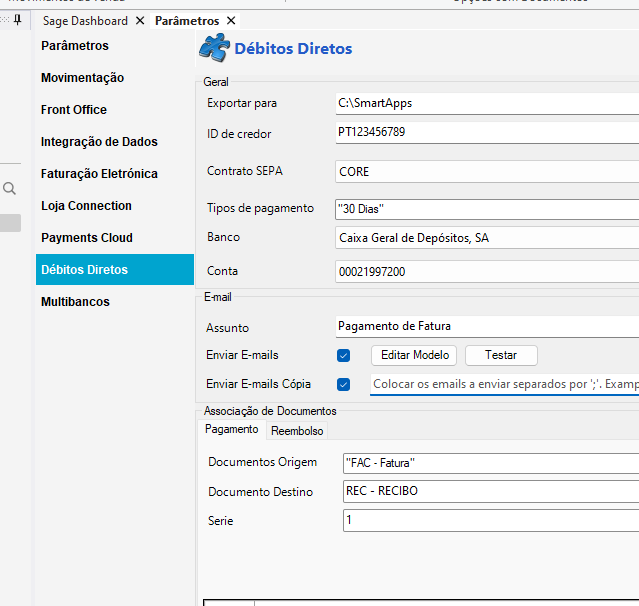Click the copy emails address field
The width and height of the screenshot is (639, 606).
point(505,384)
